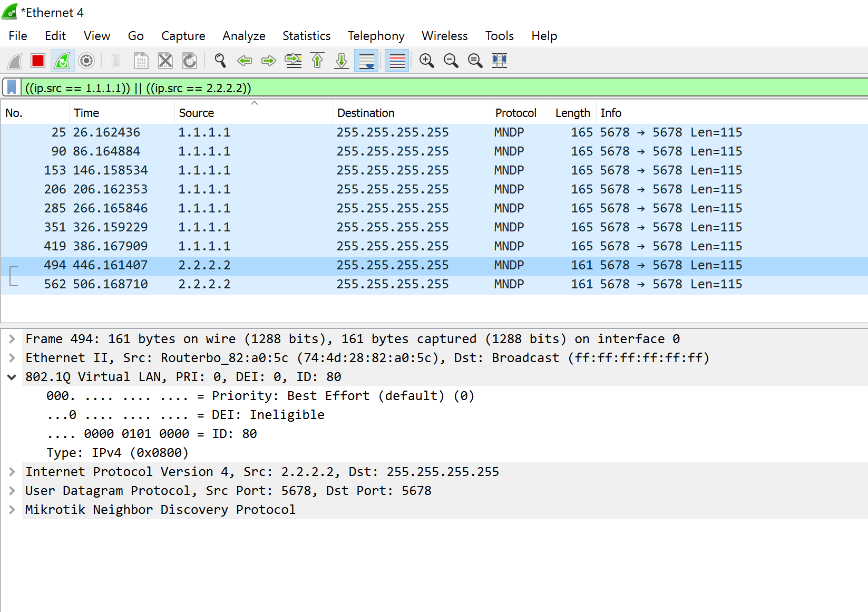Image resolution: width=868 pixels, height=612 pixels.
Task: Select packet number 285 row
Action: (x=434, y=208)
